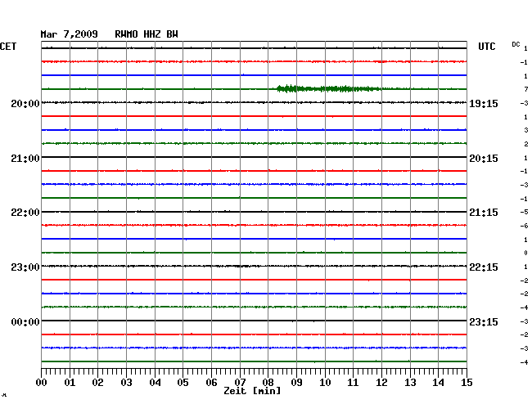The width and height of the screenshot is (532, 404).
Task: Select the "UTC" time zone label
Action: pyautogui.click(x=486, y=47)
